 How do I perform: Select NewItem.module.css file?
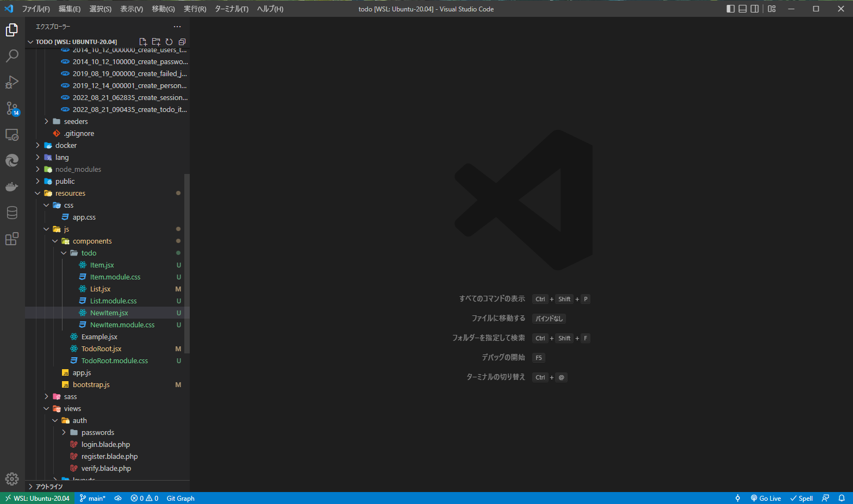[x=107, y=325]
